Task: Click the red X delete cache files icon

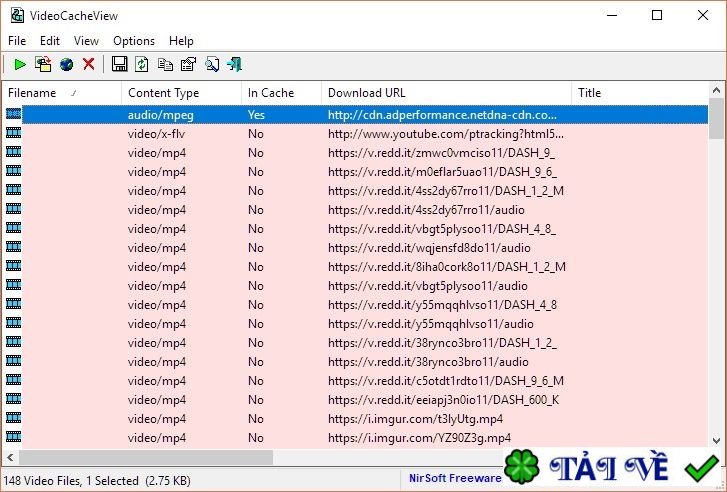Action: 89,64
